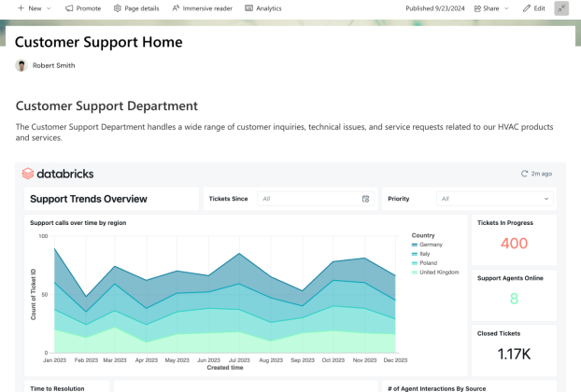Click the author name Robert Smith
The image size is (581, 392).
point(53,65)
